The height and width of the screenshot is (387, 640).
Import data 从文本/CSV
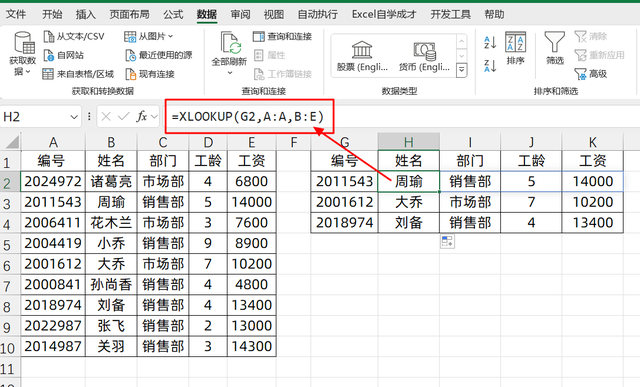coord(74,37)
